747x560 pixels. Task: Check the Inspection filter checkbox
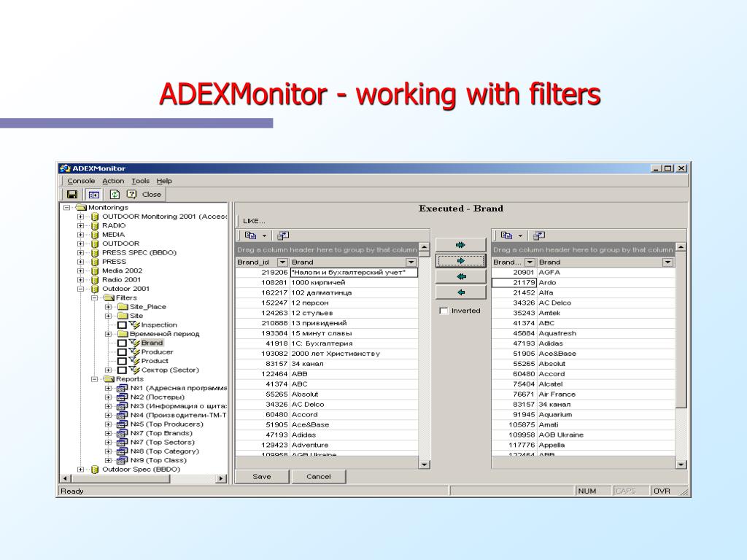pyautogui.click(x=122, y=324)
